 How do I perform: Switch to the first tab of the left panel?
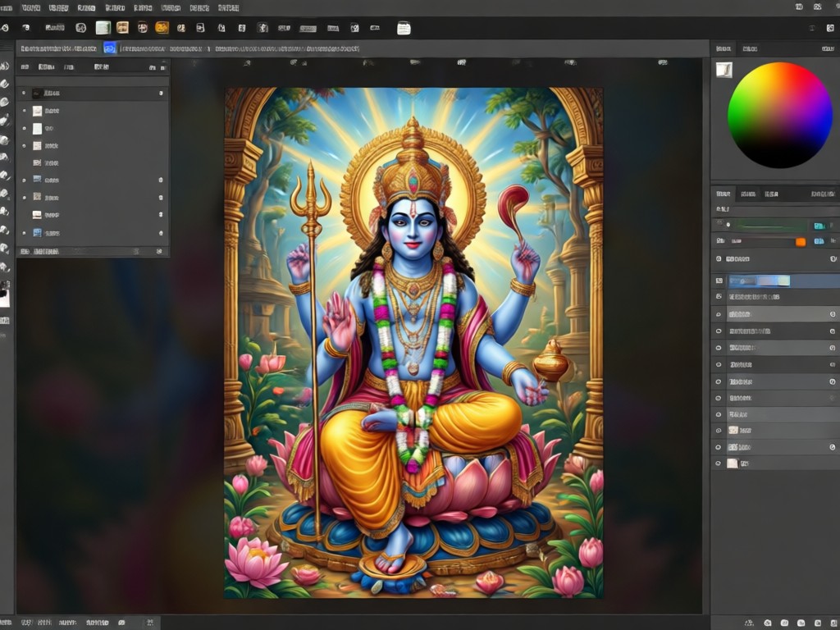pyautogui.click(x=25, y=67)
